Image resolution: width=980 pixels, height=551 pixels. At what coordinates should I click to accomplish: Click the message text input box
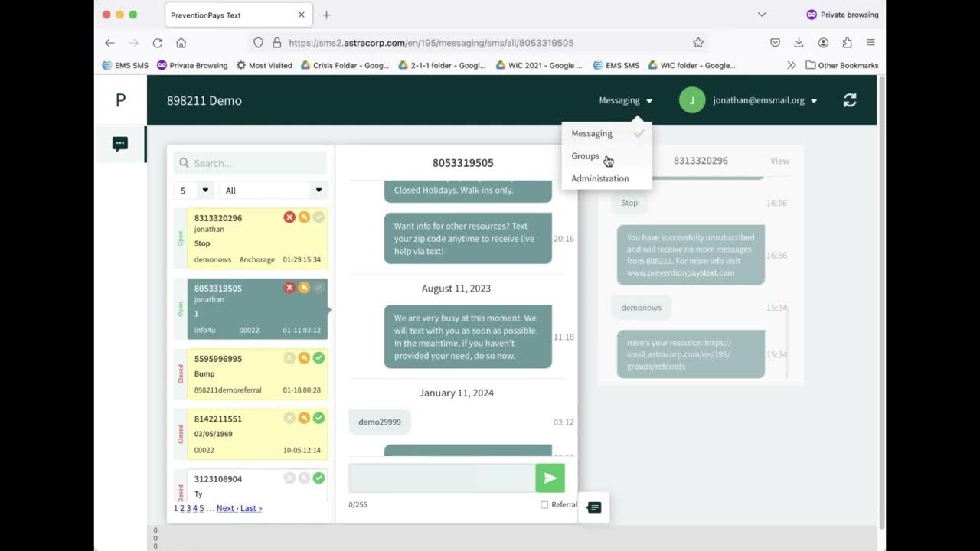click(442, 478)
